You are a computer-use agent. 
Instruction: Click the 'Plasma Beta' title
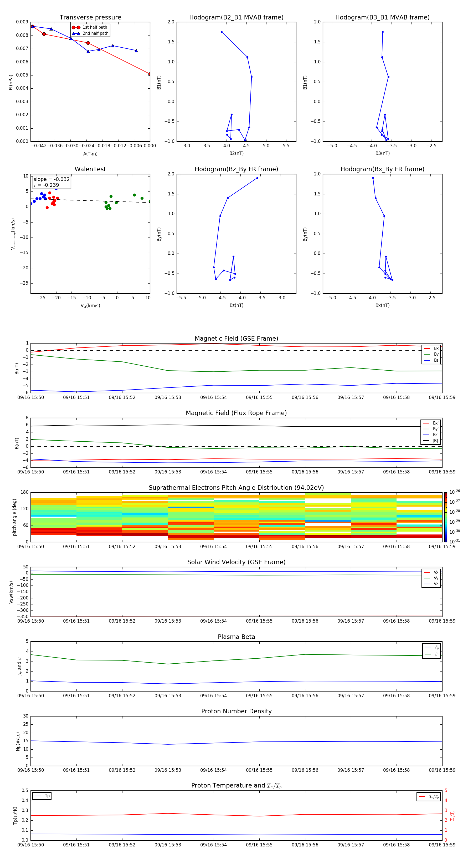click(x=236, y=637)
